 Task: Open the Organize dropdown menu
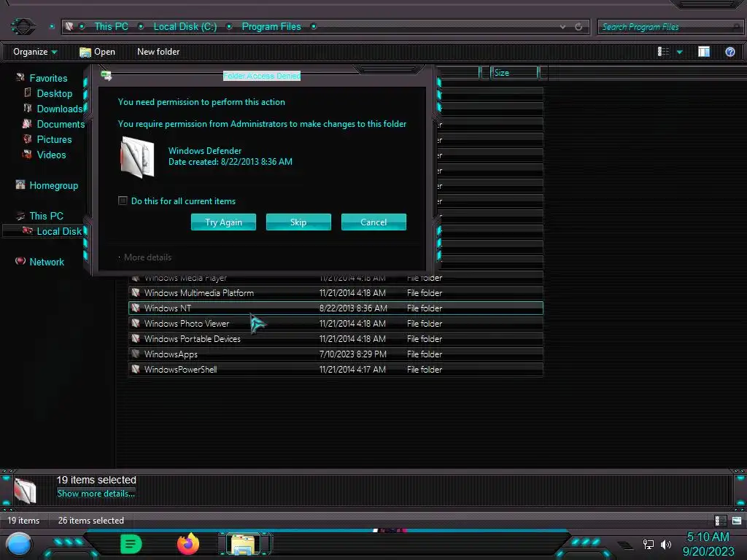pos(35,52)
